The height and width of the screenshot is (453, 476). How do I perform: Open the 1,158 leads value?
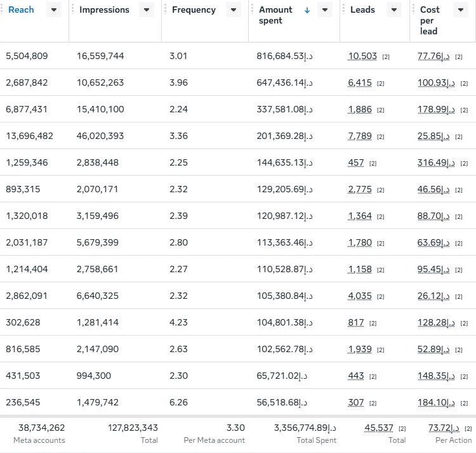360,270
